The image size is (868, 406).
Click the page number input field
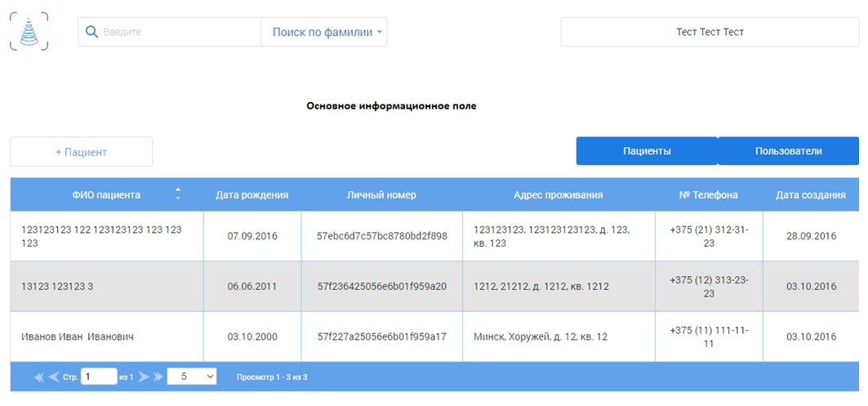[x=99, y=376]
